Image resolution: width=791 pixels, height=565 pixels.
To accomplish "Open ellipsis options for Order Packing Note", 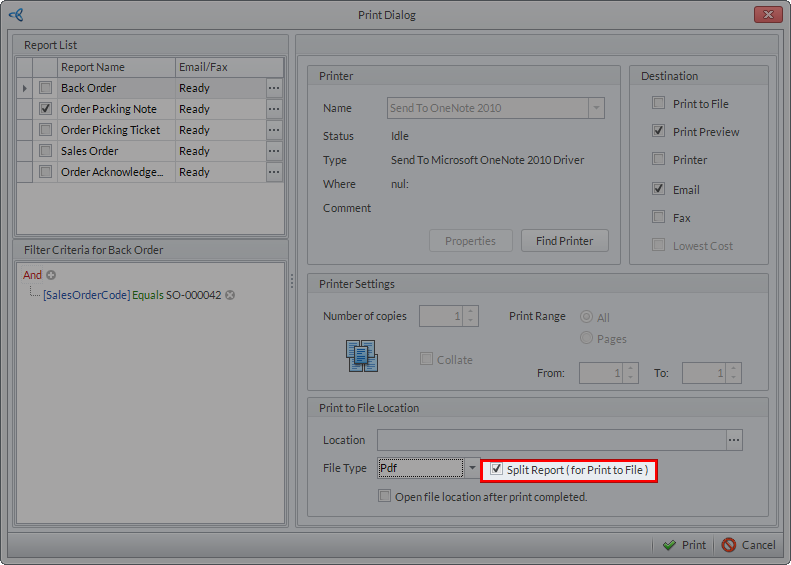I will pyautogui.click(x=274, y=109).
